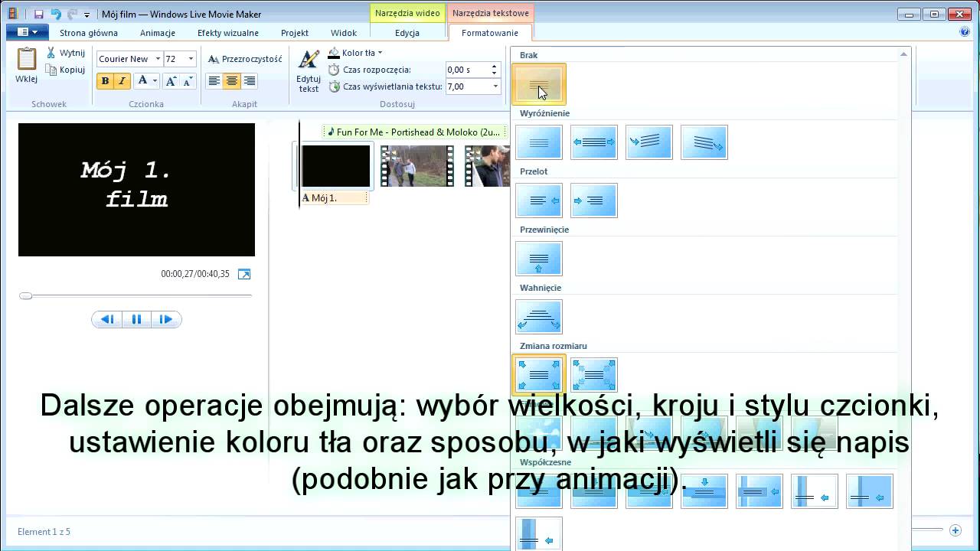Toggle italic text formatting
Screen dimensions: 980x551
click(122, 81)
